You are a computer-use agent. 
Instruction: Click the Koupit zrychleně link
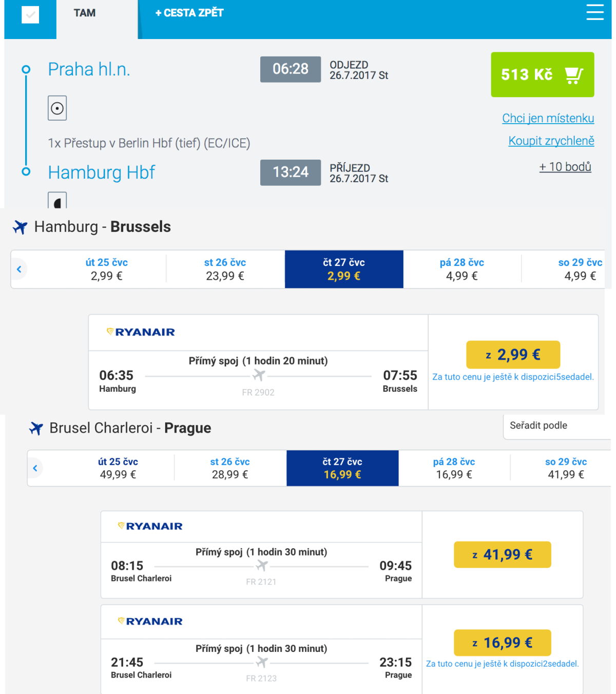tap(551, 141)
